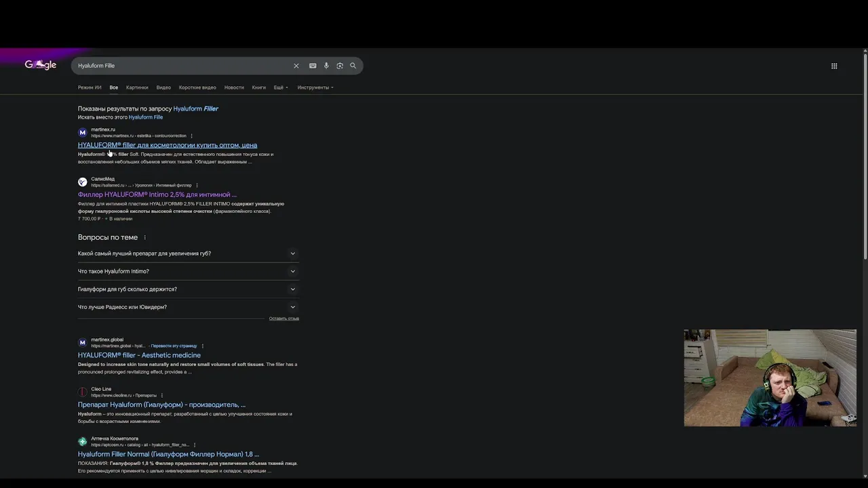The height and width of the screenshot is (488, 868).
Task: Start voice search with the microphone icon
Action: tap(326, 66)
